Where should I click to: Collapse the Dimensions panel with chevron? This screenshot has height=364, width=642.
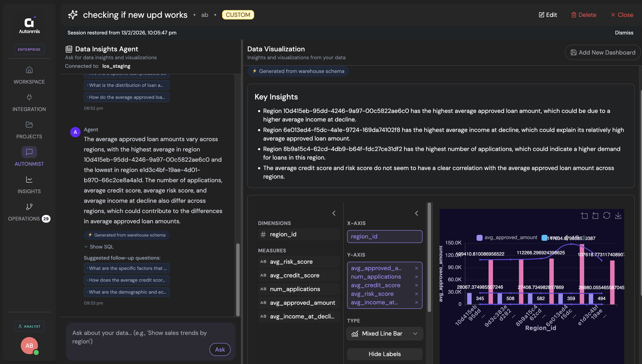pos(334,213)
